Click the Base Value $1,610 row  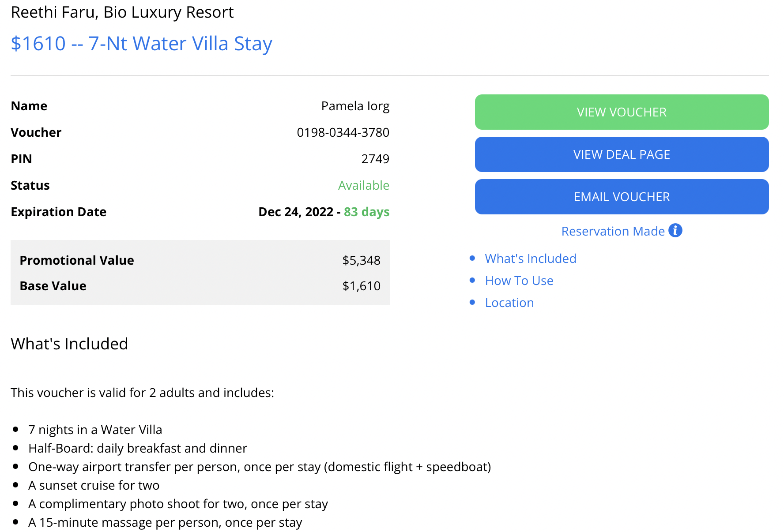[x=200, y=285]
